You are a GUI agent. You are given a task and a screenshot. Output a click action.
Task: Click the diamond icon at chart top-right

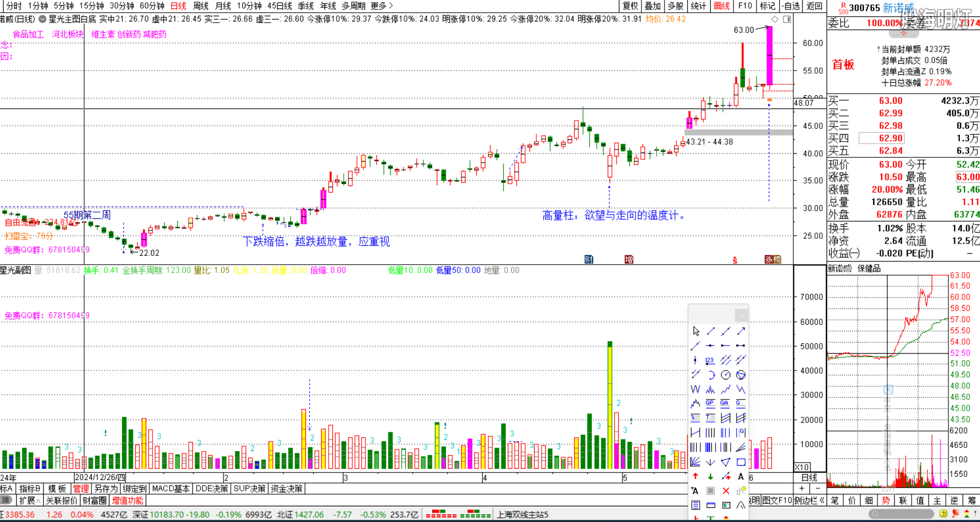(774, 19)
